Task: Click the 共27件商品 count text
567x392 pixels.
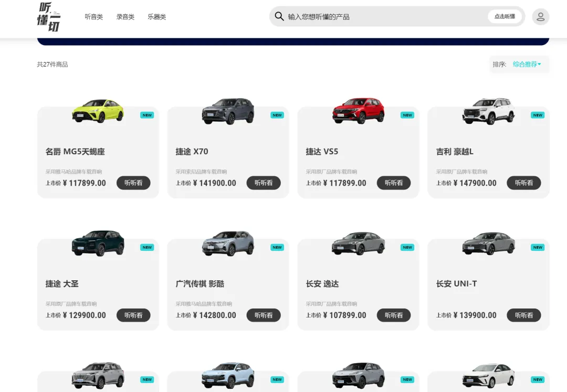Action: (x=52, y=65)
